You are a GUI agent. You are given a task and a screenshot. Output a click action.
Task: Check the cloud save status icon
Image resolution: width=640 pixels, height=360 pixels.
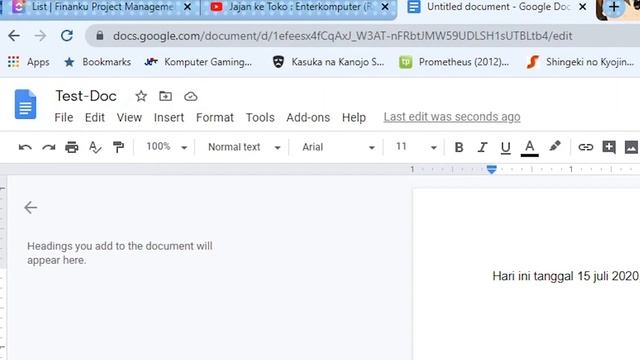point(191,97)
